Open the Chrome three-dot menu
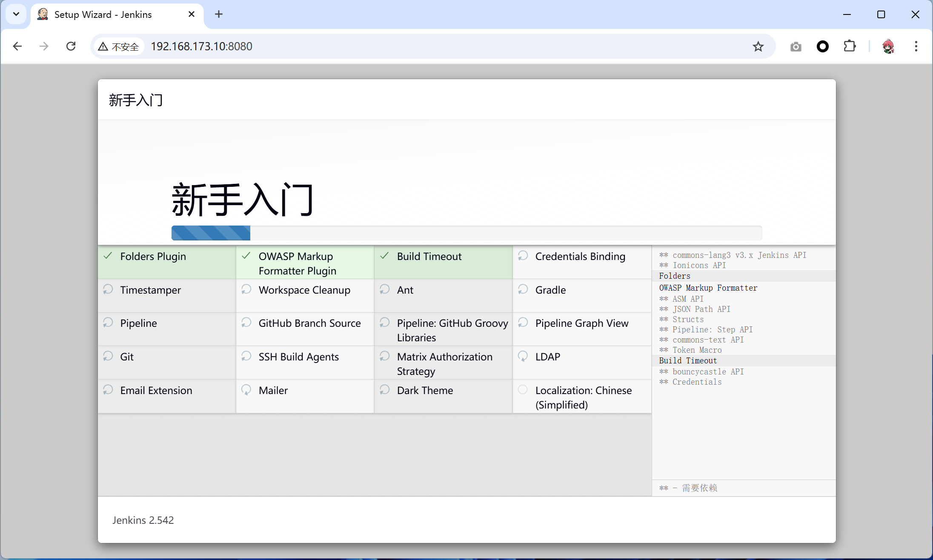 point(916,46)
